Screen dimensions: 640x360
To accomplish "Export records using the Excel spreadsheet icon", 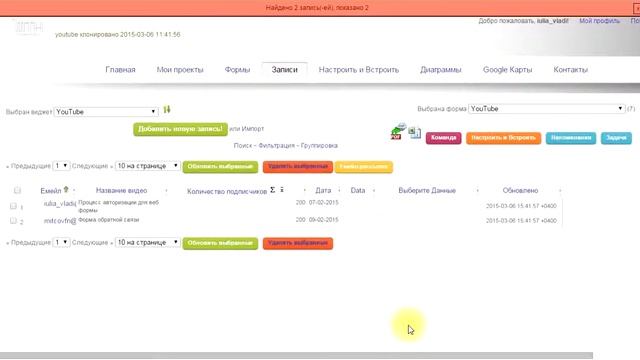I will (x=415, y=133).
